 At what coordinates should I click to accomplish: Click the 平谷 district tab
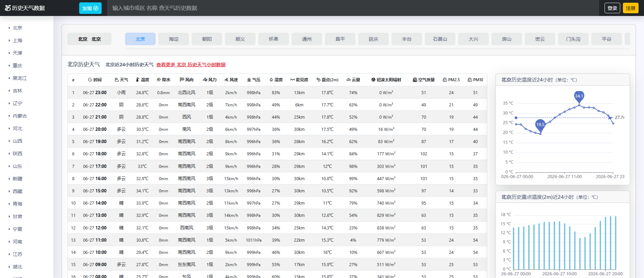[607, 39]
